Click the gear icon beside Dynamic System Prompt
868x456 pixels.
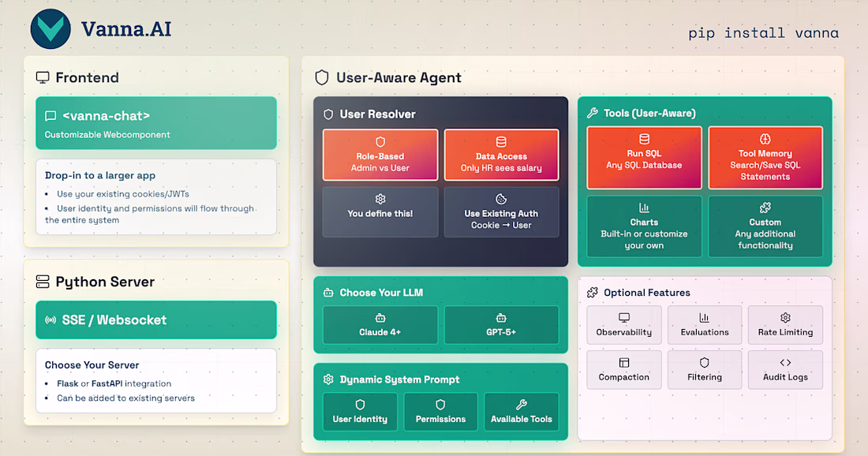coord(328,379)
